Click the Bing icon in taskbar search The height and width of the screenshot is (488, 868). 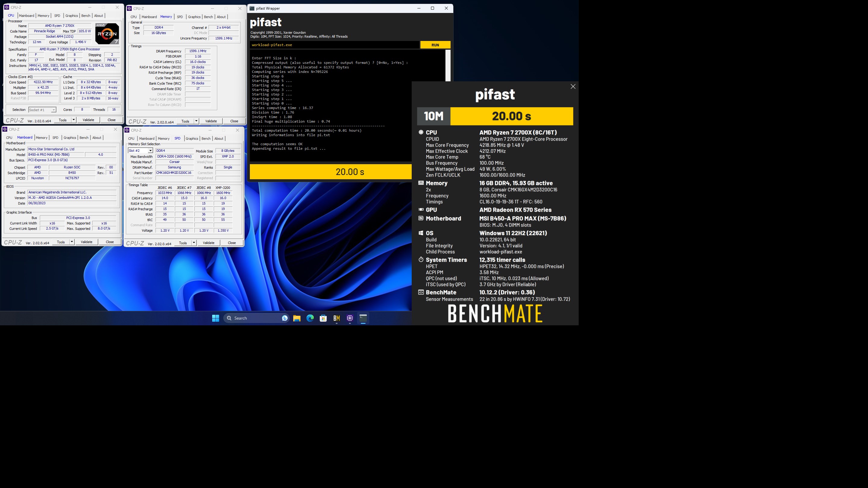[285, 318]
